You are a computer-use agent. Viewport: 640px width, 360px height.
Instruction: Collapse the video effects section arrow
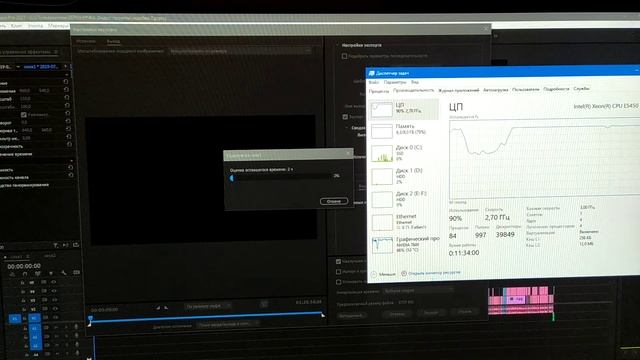[x=67, y=75]
